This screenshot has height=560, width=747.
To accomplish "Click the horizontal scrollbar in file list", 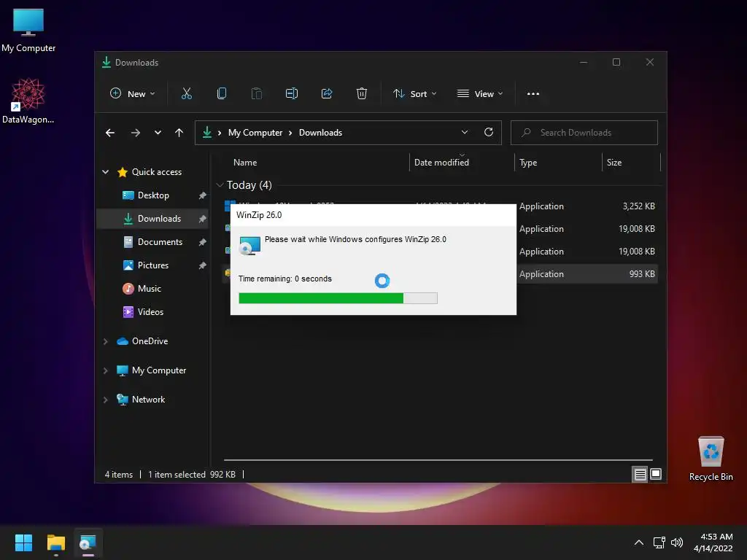I will (x=438, y=460).
